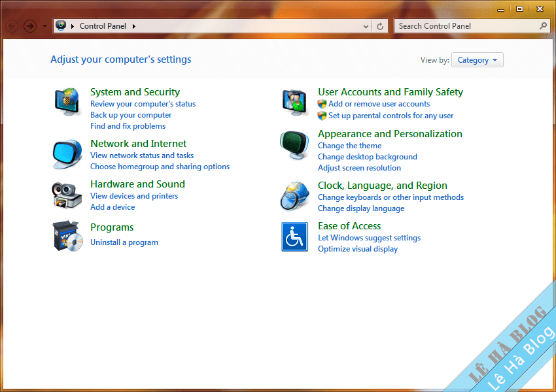Click Set up parental controls for any user
Screen dimensions: 556x392
[391, 116]
